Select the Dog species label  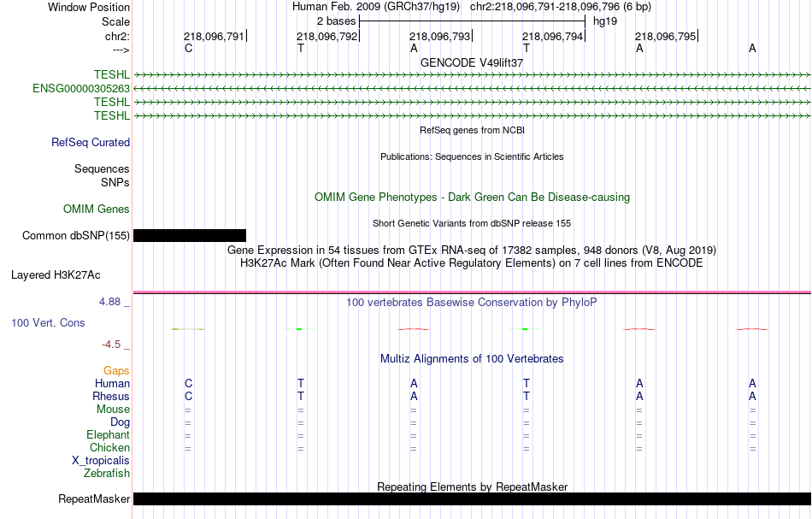tap(120, 422)
